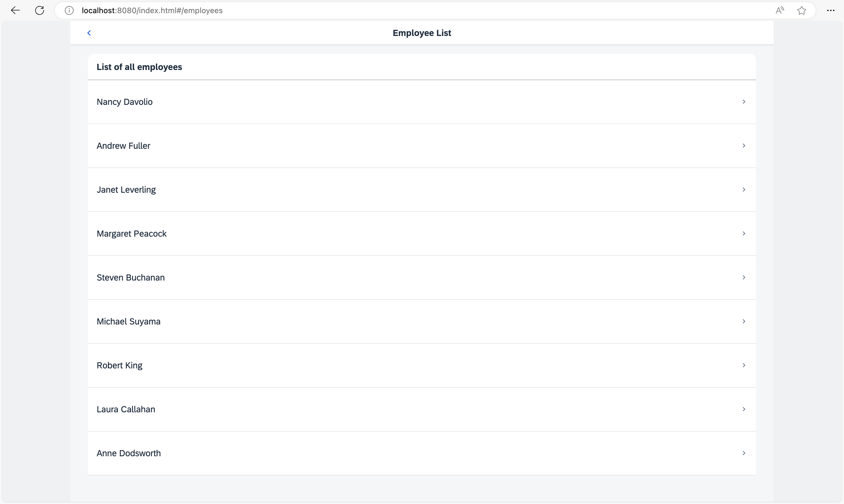Select Margaret Peacock in the list
This screenshot has height=504, width=844.
[x=421, y=234]
